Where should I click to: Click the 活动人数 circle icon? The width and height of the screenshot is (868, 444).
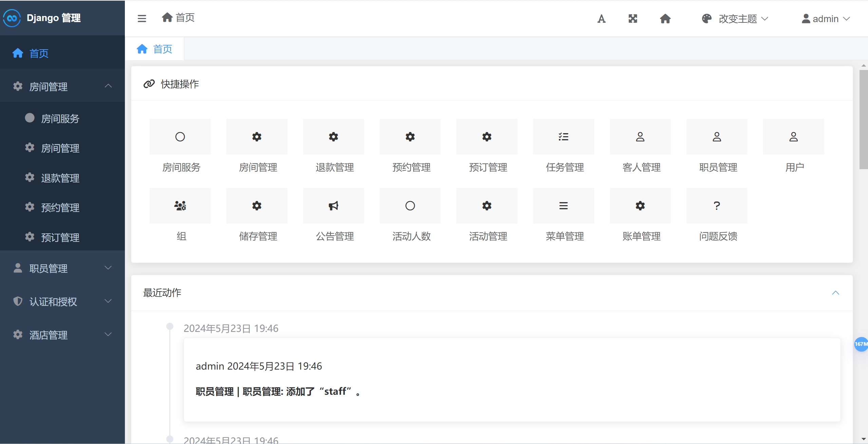tap(410, 206)
